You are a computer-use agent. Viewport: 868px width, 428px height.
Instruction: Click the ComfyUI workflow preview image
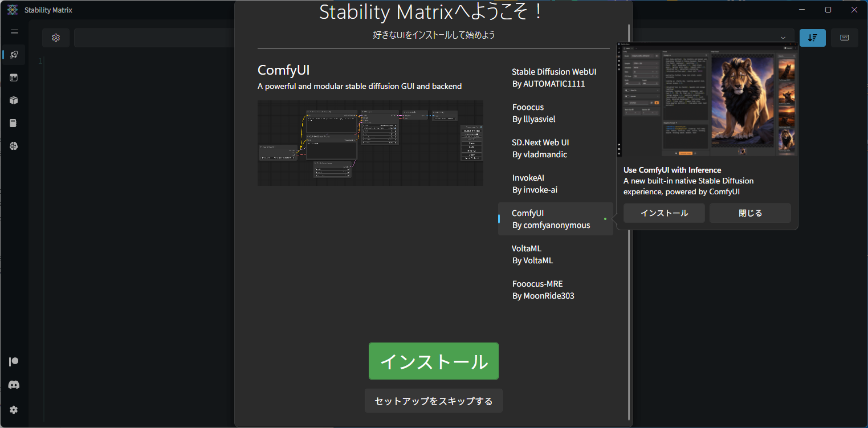[x=370, y=143]
